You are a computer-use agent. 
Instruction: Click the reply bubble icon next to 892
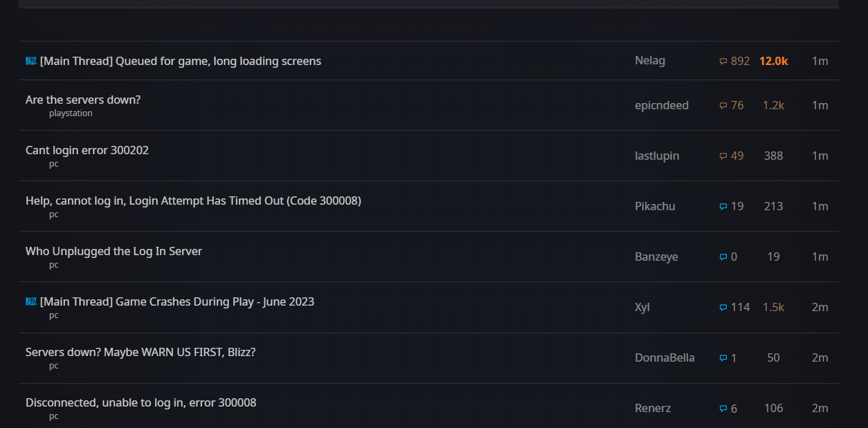tap(723, 62)
